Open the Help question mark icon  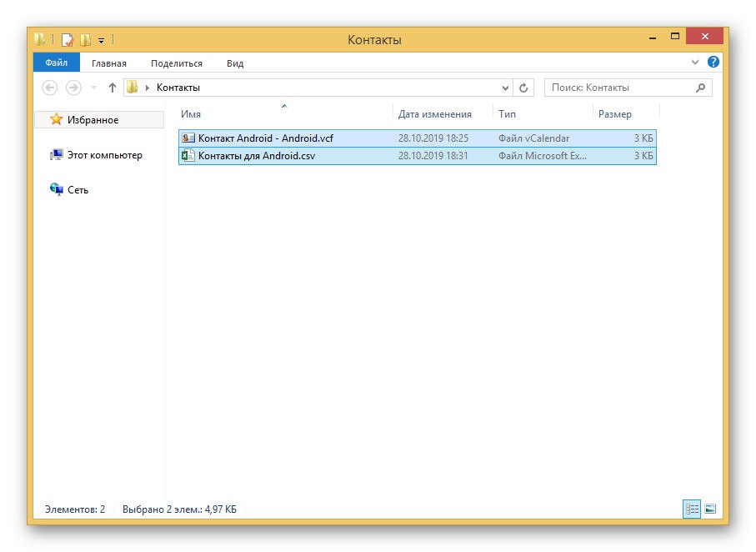click(x=713, y=63)
